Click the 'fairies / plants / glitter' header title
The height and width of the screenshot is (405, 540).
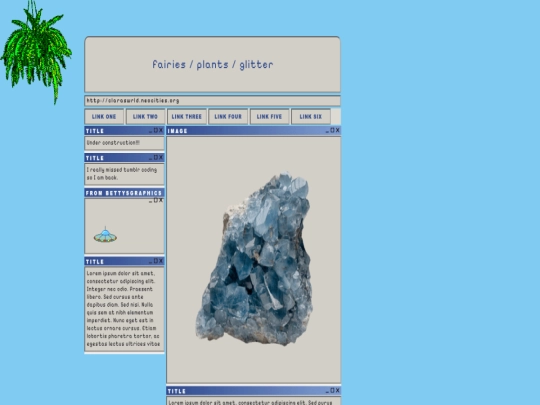tap(213, 64)
